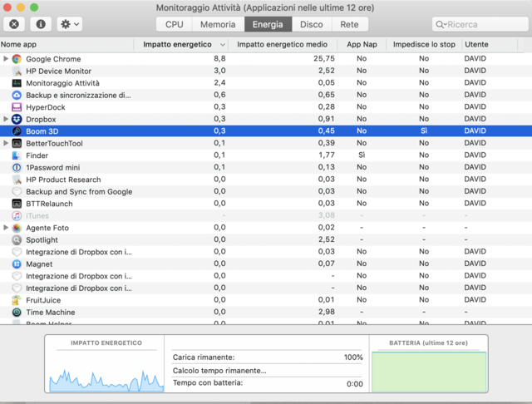Screen dimensions: 532x404
Task: Click the HyperDock app icon
Action: [x=17, y=107]
